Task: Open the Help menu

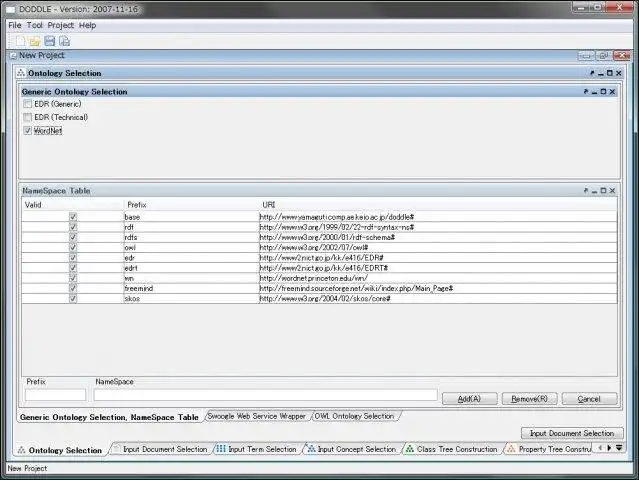Action: [87, 25]
